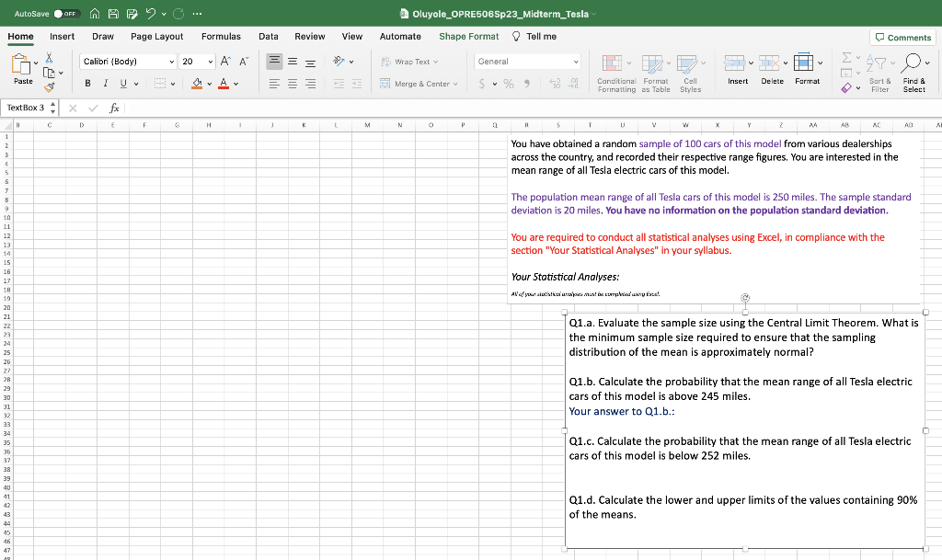Click the AutoSum sigma icon

(x=845, y=58)
